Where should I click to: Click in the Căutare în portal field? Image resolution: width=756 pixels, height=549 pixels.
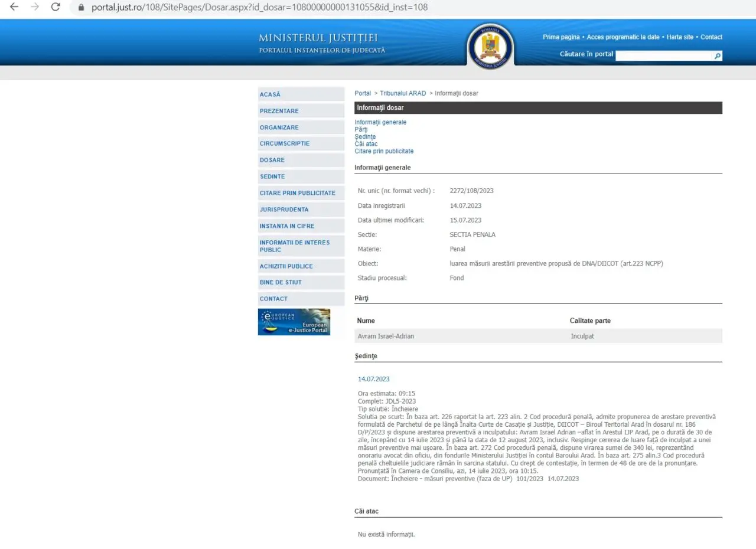pyautogui.click(x=663, y=56)
